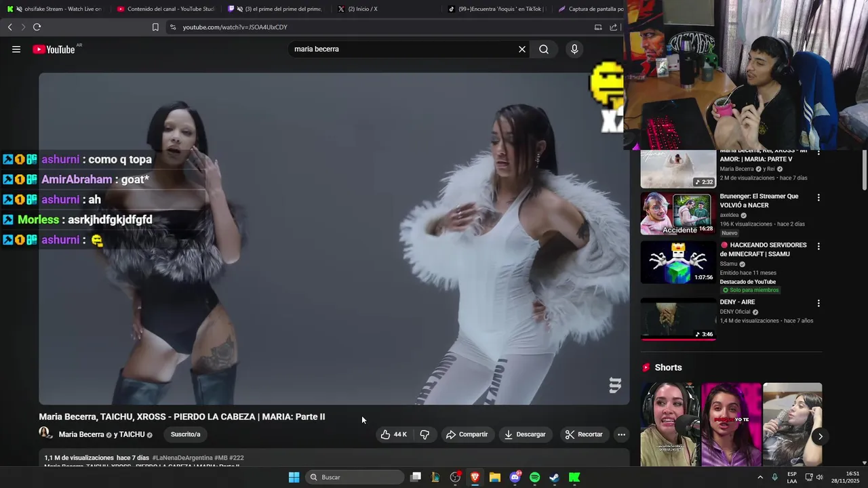Like the video with thumbs-up 44 K
The width and height of the screenshot is (868, 488).
tap(394, 434)
